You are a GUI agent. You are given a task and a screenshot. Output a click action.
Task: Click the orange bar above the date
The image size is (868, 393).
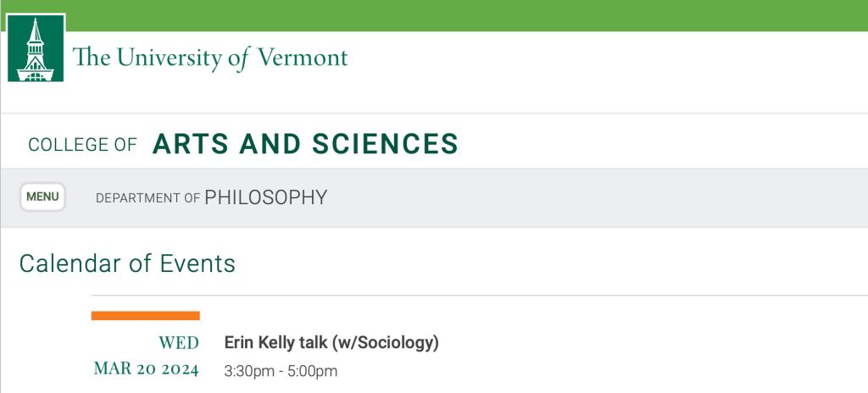click(x=145, y=316)
